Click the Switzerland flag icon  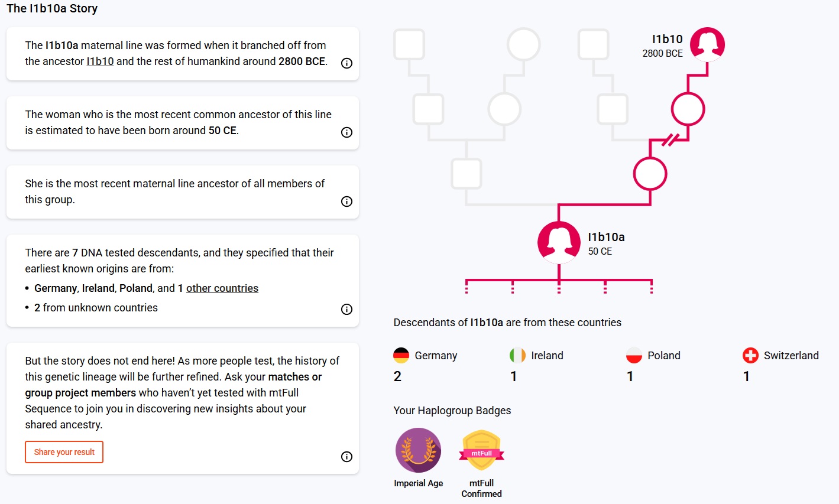(750, 355)
